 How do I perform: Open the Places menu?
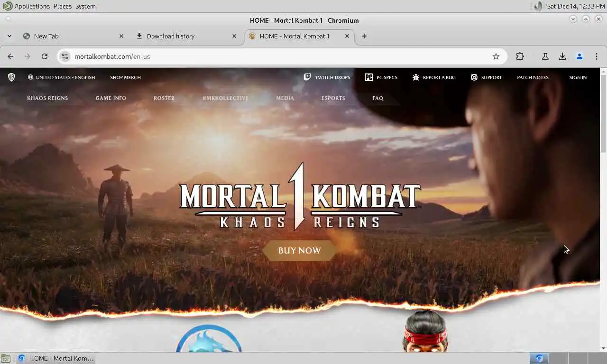point(62,6)
